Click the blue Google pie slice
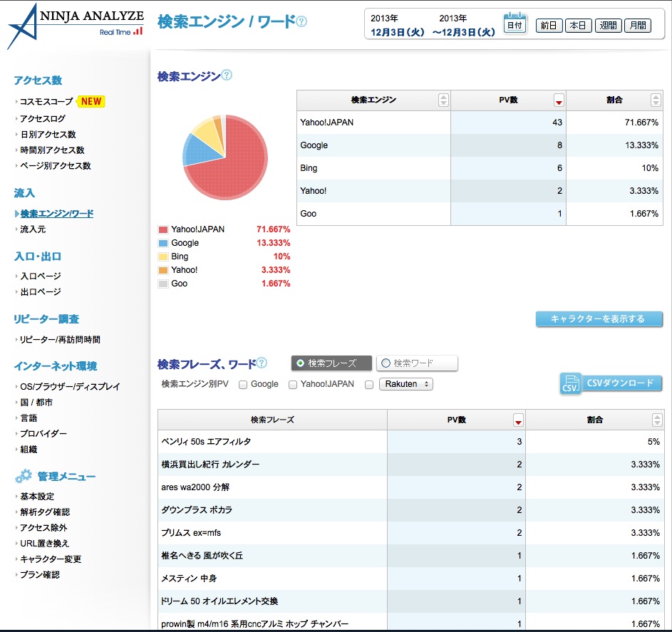Image resolution: width=672 pixels, height=632 pixels. (200, 151)
